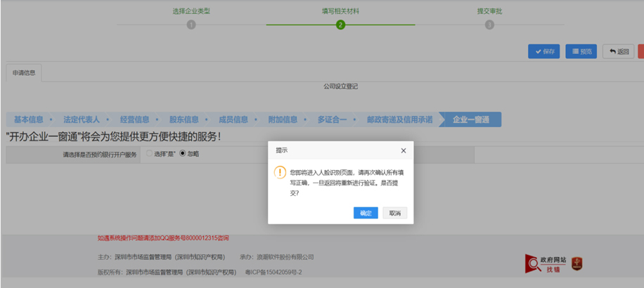Click the 企业一窗通 active step tab
The image size is (644, 288).
coord(471,119)
